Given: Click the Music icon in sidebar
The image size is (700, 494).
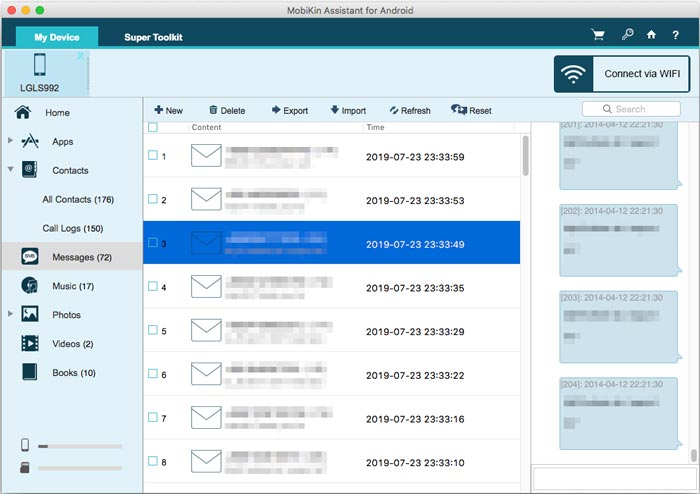Looking at the screenshot, I should [29, 285].
